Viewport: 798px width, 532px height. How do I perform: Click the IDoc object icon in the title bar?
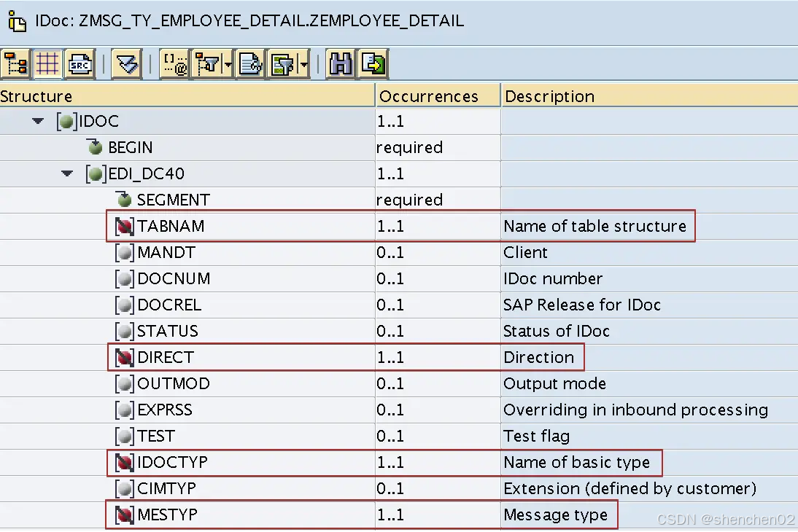pyautogui.click(x=16, y=21)
